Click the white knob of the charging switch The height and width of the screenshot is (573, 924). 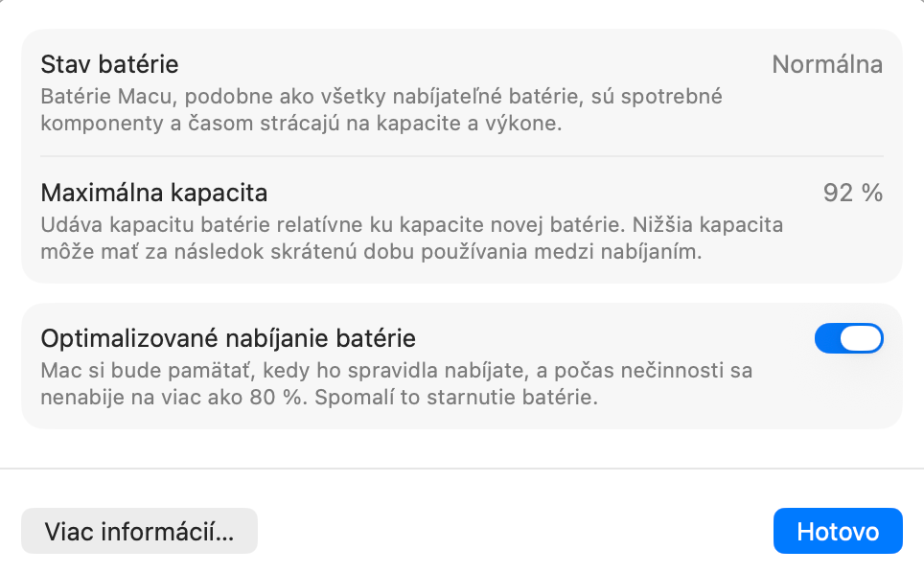pyautogui.click(x=864, y=339)
